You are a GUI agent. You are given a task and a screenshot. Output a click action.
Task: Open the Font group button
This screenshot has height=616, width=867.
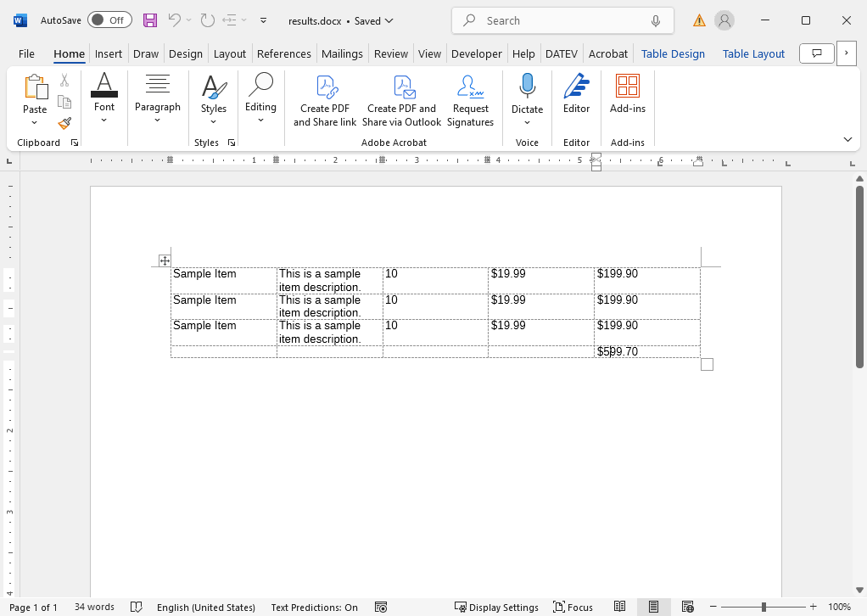tap(104, 98)
